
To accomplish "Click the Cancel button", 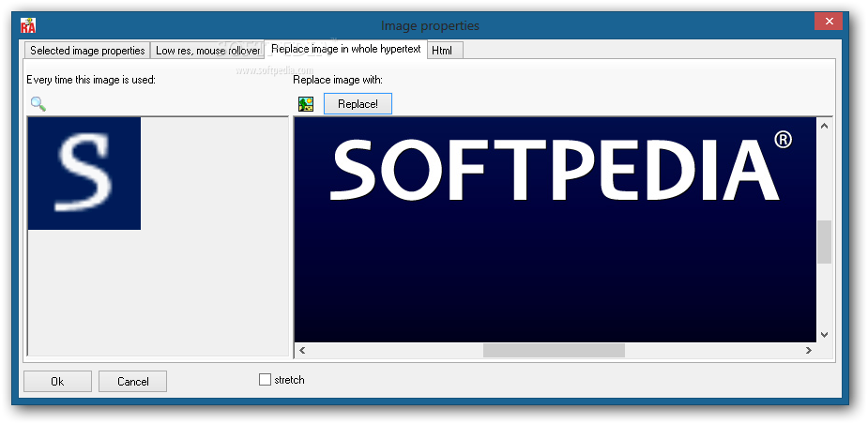I will coord(133,382).
